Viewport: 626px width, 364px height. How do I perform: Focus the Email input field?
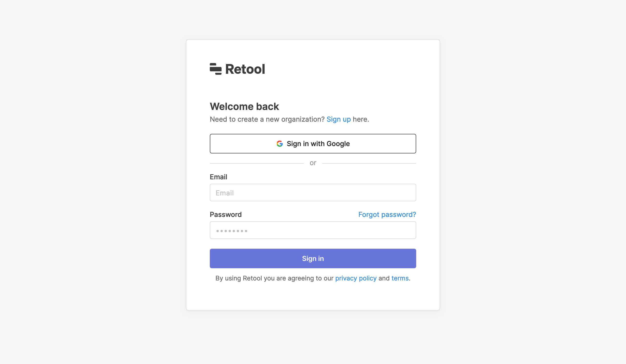click(x=313, y=193)
